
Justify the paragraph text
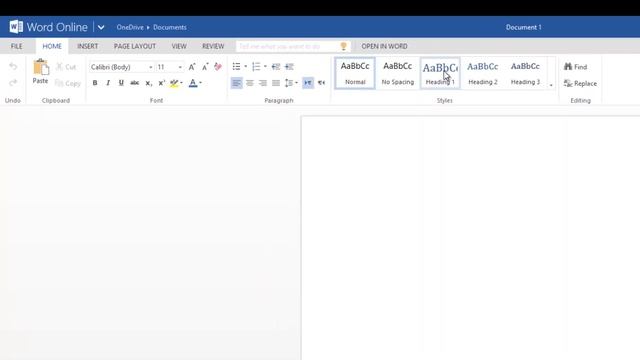click(276, 83)
